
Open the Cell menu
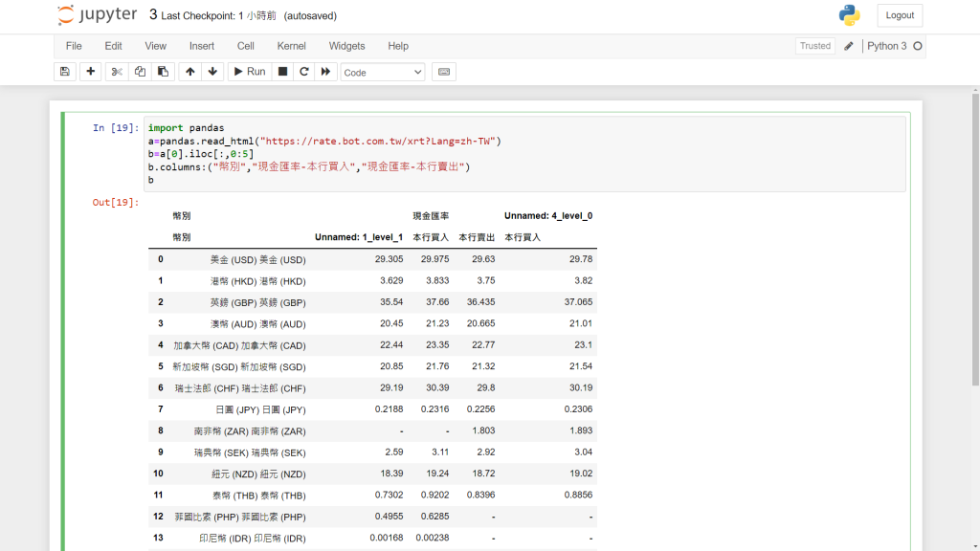click(x=246, y=46)
